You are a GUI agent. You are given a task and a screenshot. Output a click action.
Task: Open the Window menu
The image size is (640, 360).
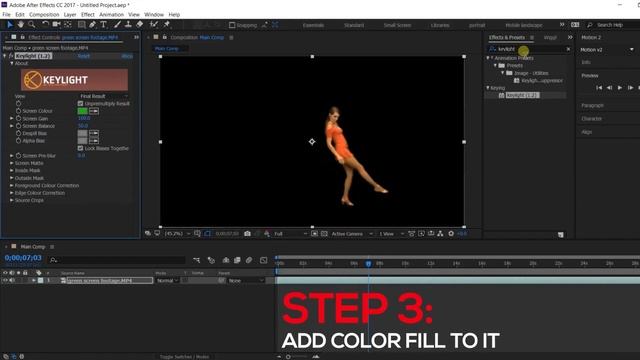(154, 15)
